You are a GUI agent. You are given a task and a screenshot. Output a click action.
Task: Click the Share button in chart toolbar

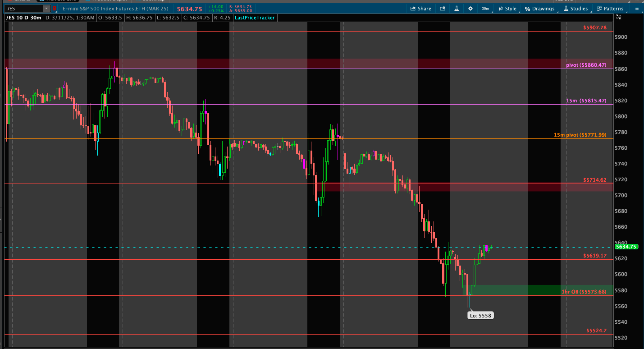pos(420,9)
